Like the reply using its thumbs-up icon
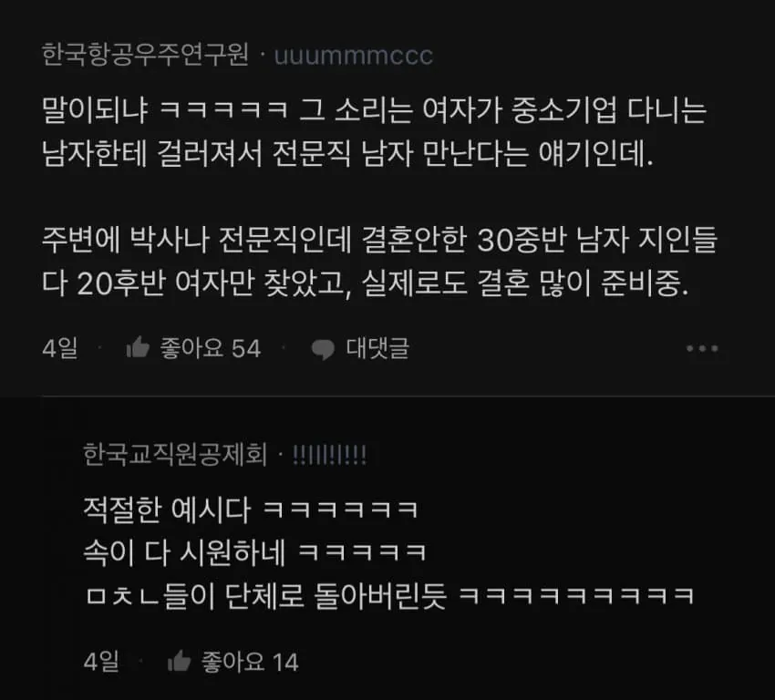The height and width of the screenshot is (700, 775). coord(179,661)
